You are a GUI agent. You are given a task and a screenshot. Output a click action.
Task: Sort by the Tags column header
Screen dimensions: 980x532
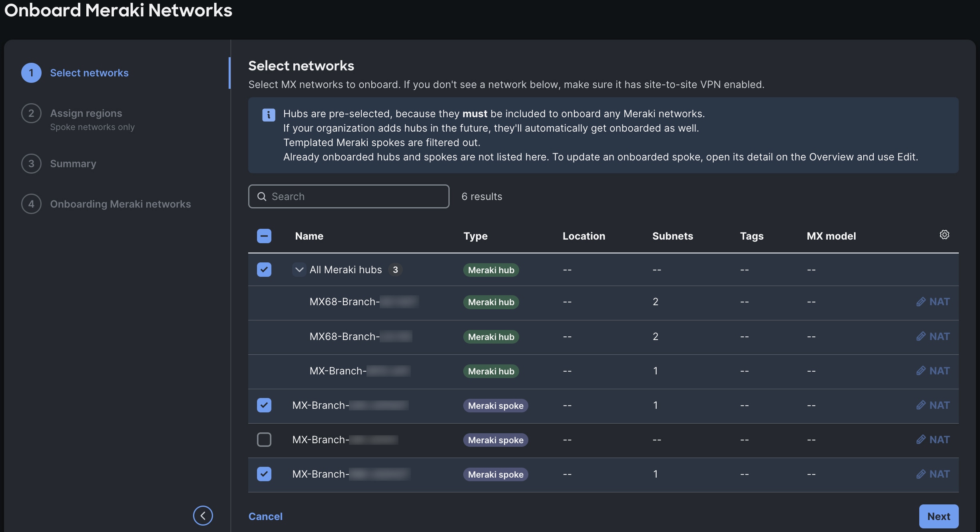752,236
